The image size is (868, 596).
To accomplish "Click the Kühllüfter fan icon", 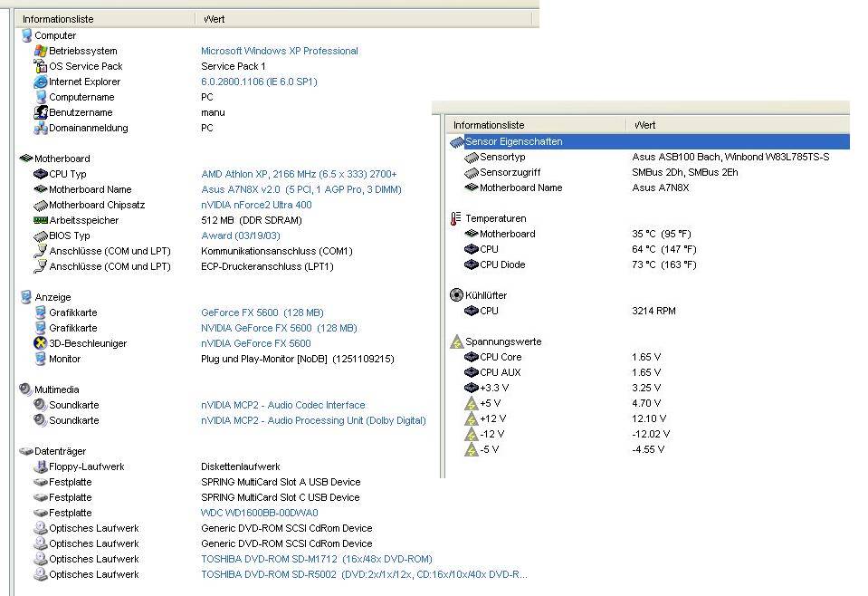I will click(x=456, y=295).
